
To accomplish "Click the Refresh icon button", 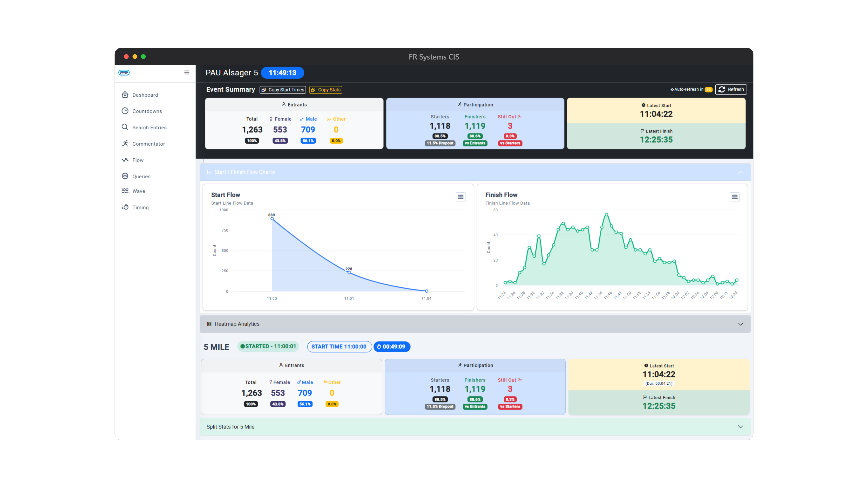I will pyautogui.click(x=722, y=89).
